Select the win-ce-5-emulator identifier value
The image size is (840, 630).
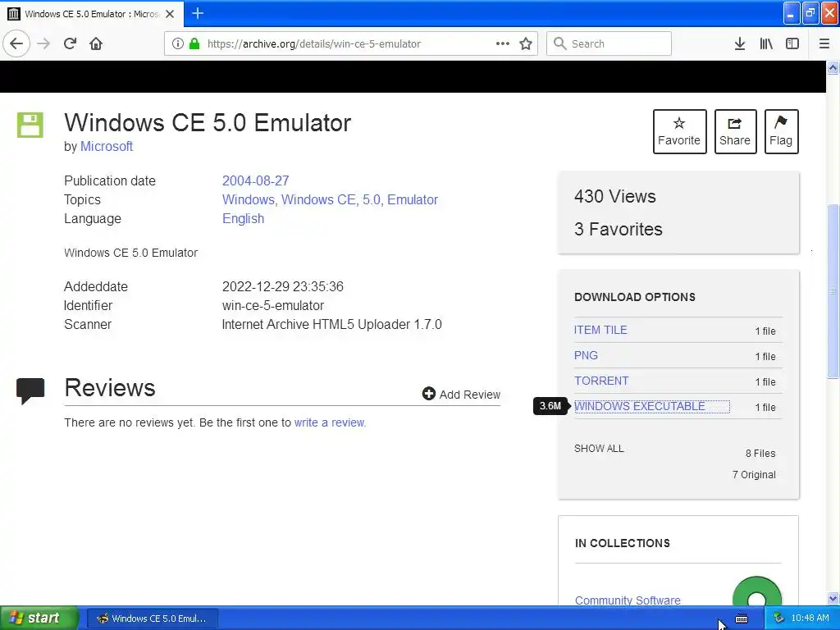pos(273,305)
